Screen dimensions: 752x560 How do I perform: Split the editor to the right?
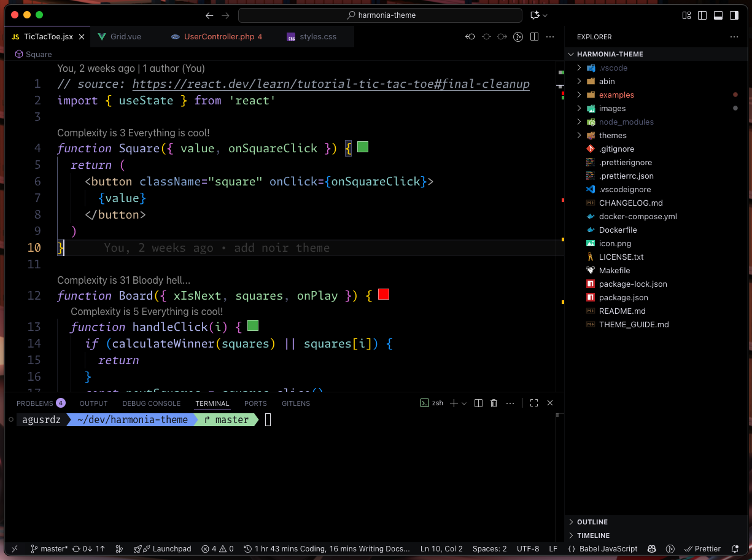[x=534, y=37]
